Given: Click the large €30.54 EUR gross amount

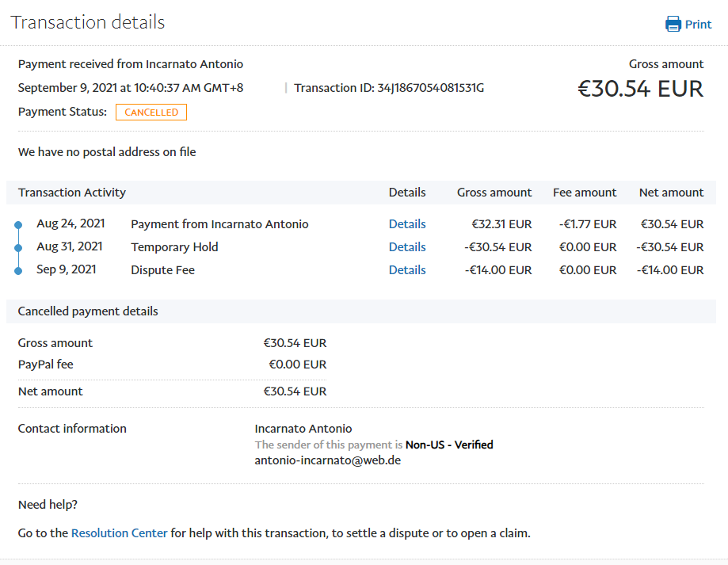Looking at the screenshot, I should tap(640, 89).
